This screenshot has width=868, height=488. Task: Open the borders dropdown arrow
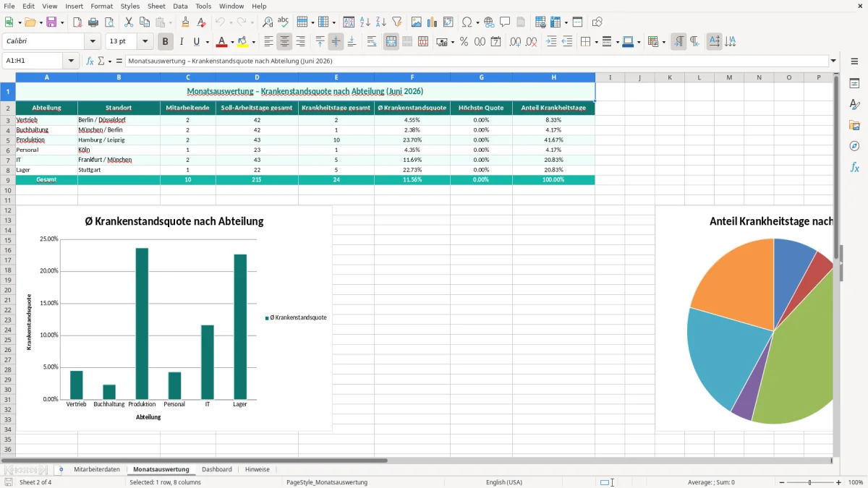[x=595, y=42]
